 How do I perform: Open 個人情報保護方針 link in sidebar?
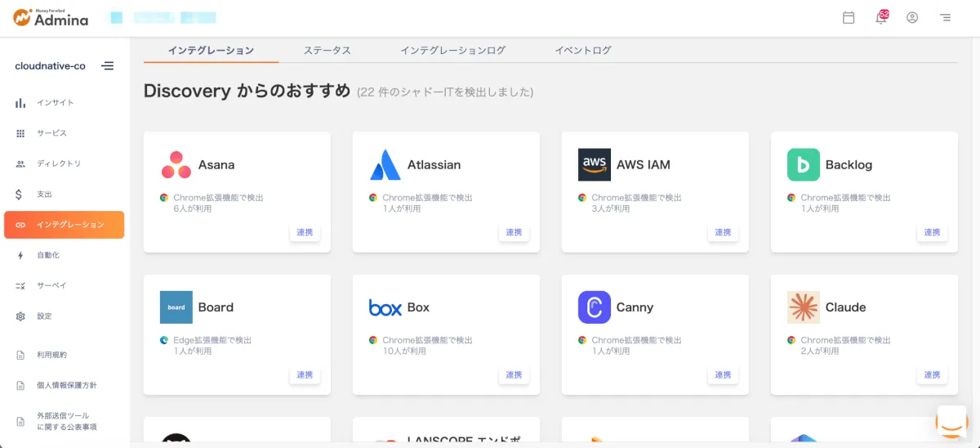coord(66,385)
